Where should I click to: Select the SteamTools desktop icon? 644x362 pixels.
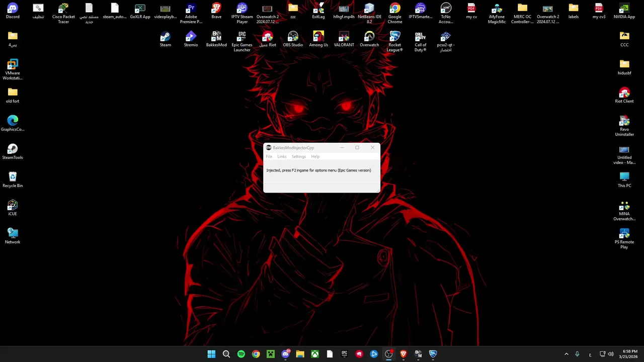tap(13, 152)
